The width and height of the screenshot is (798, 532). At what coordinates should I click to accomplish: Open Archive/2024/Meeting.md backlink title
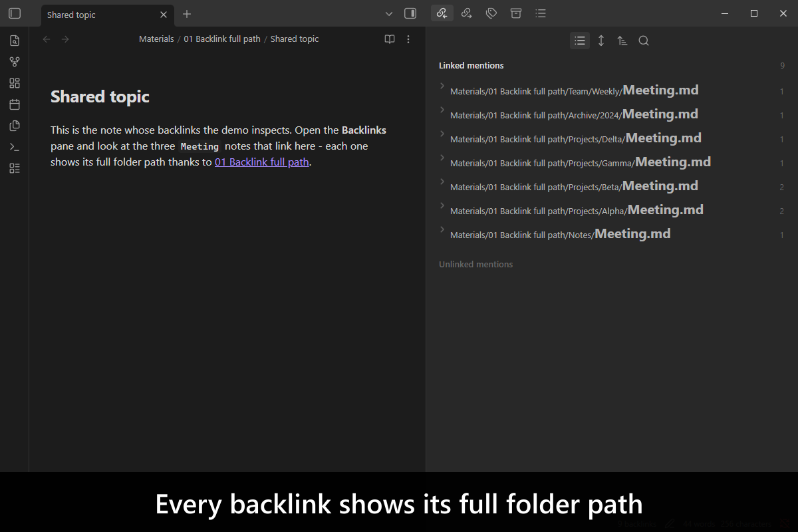tap(575, 114)
